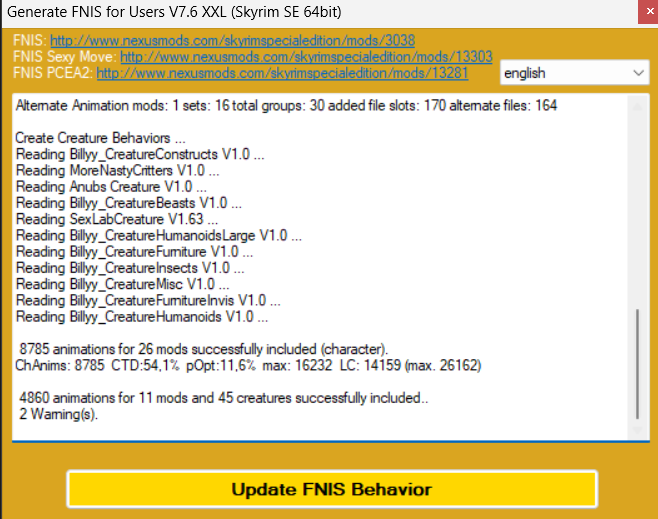
Task: Click the '4860 animations for 11 mods' line
Action: point(224,398)
